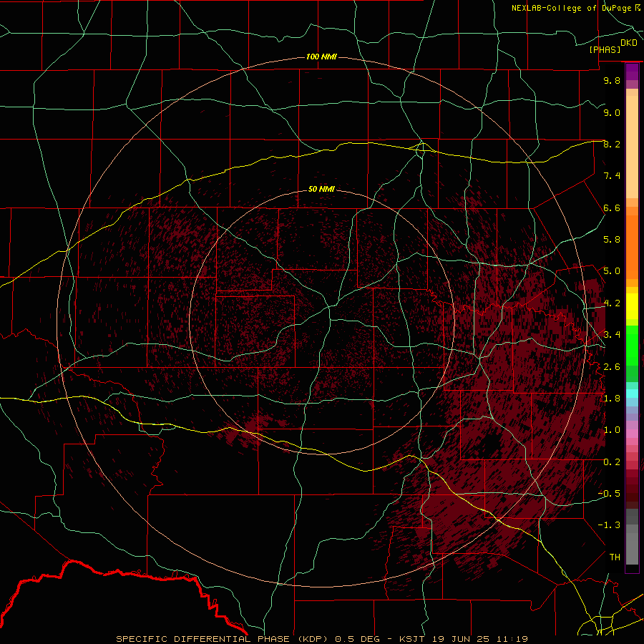This screenshot has height=644, width=644.
Task: Click the 9.0 value on the scale
Action: tap(612, 112)
